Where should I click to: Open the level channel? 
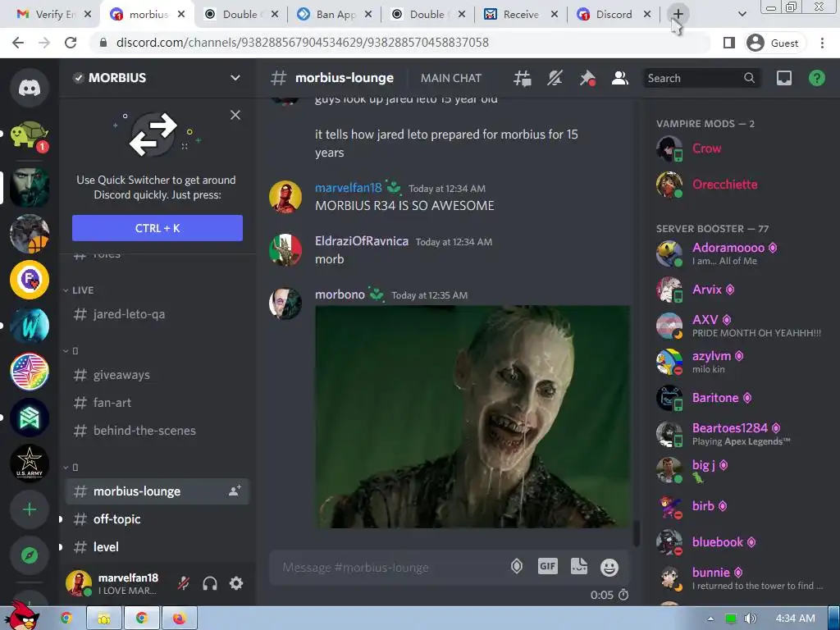coord(157,547)
